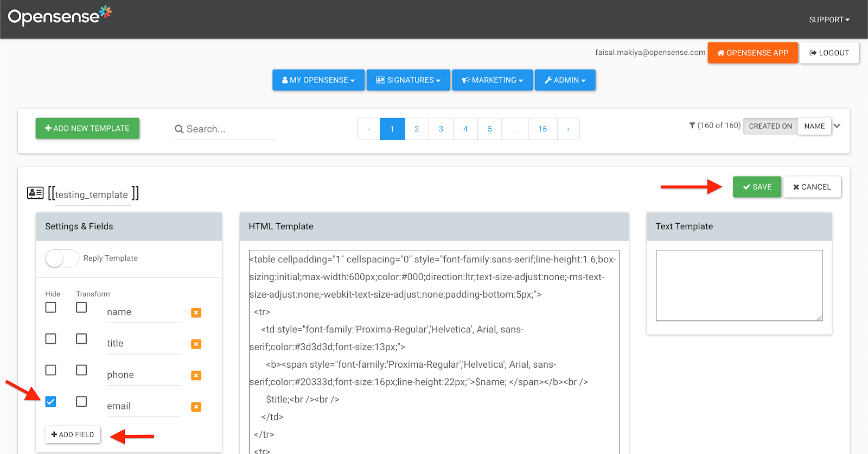Click inside the HTML Template editor
868x454 pixels.
[x=434, y=352]
